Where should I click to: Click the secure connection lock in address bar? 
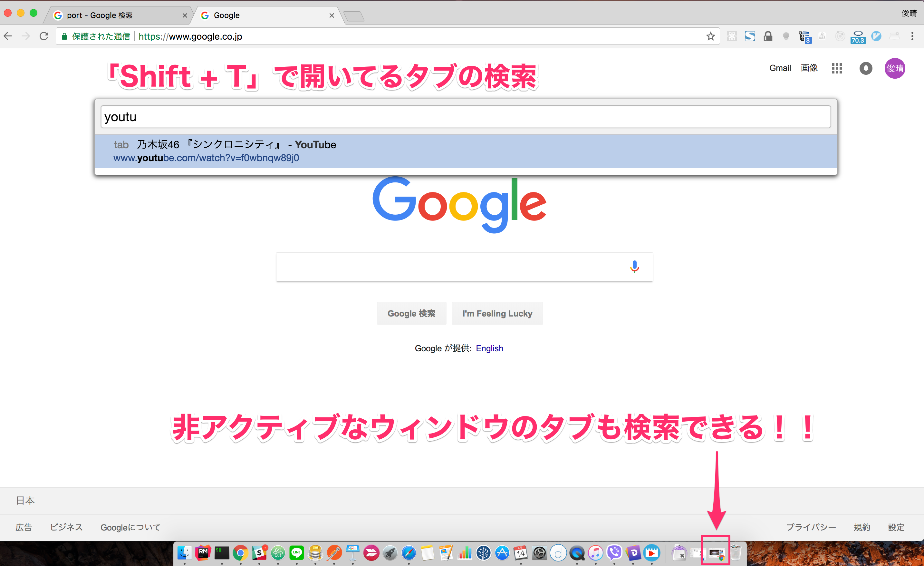click(64, 36)
